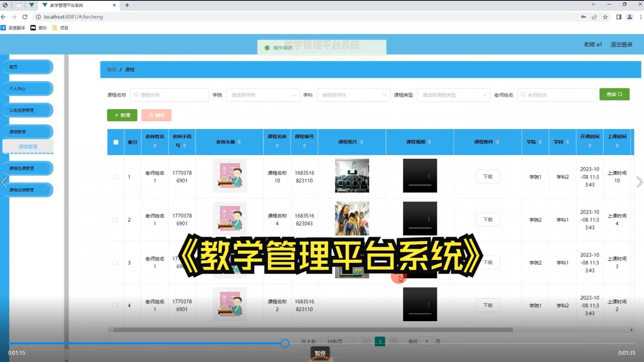Screen dimensions: 644x362
Task: Check the row 4 checkbox
Action: (115, 306)
